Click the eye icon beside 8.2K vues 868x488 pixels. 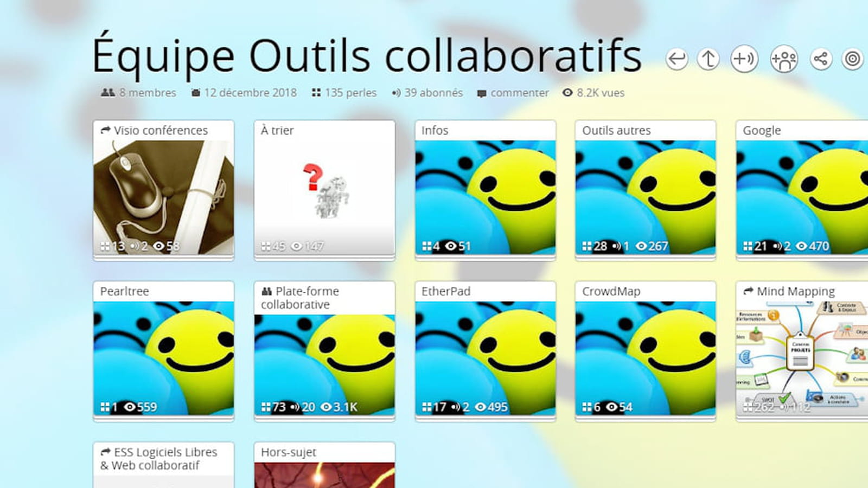[567, 93]
